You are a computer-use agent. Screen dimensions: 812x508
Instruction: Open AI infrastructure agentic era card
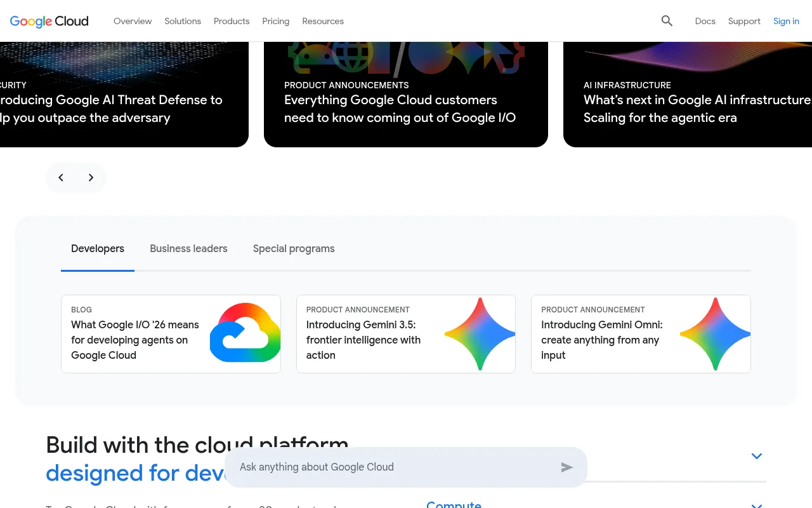tap(688, 95)
